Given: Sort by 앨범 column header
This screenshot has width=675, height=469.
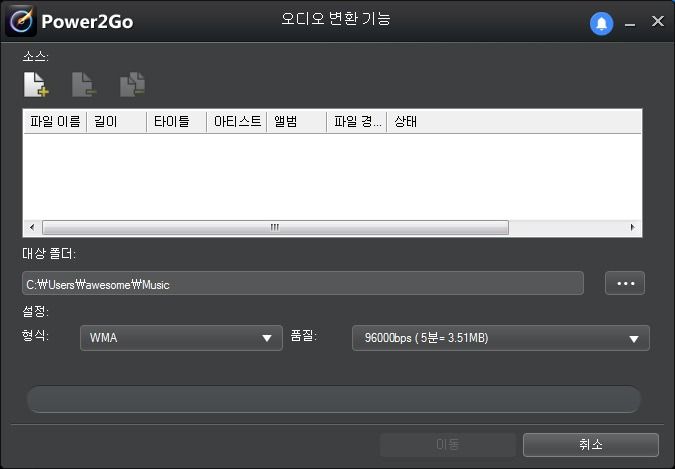Looking at the screenshot, I should (297, 121).
